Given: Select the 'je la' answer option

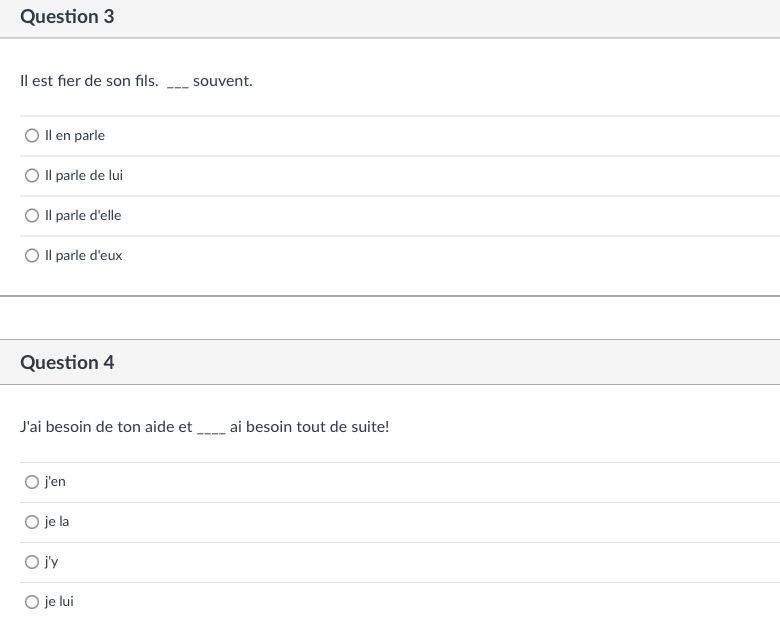Looking at the screenshot, I should pos(32,522).
